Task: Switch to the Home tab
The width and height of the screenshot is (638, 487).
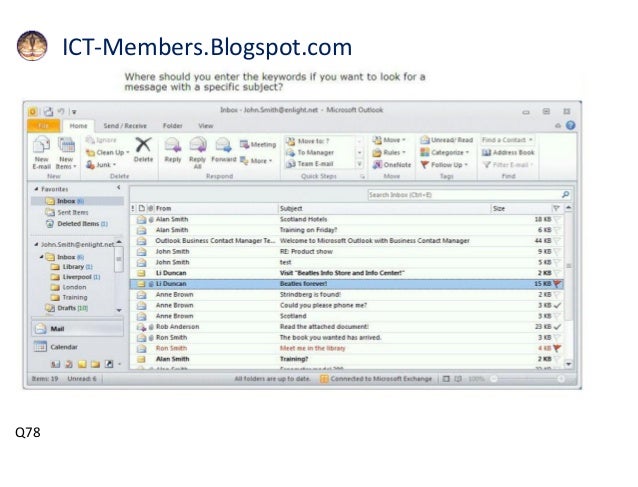Action: 78,126
